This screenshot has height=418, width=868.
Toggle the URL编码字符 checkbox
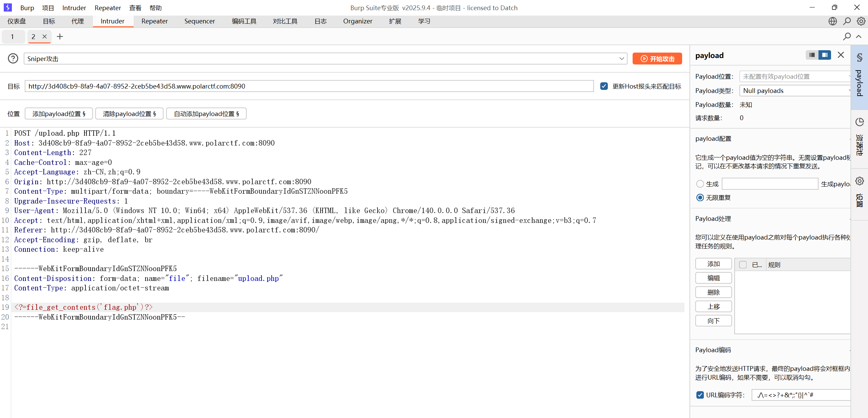coord(700,395)
